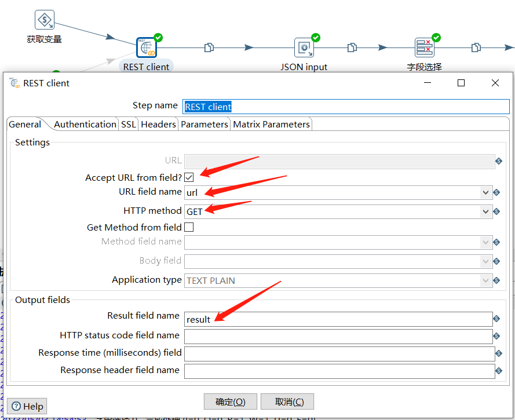
Task: Open the HTTP method dropdown
Action: pos(485,211)
